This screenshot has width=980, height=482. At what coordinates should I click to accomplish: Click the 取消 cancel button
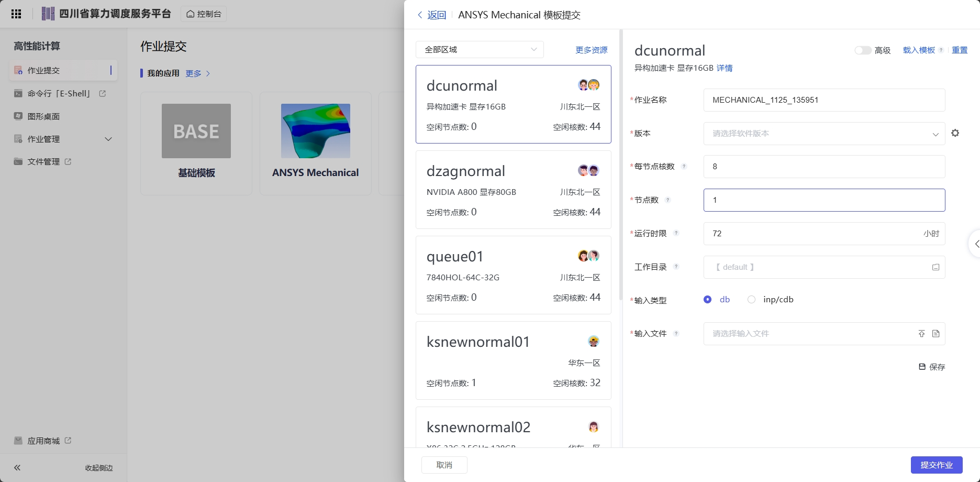[x=444, y=465]
